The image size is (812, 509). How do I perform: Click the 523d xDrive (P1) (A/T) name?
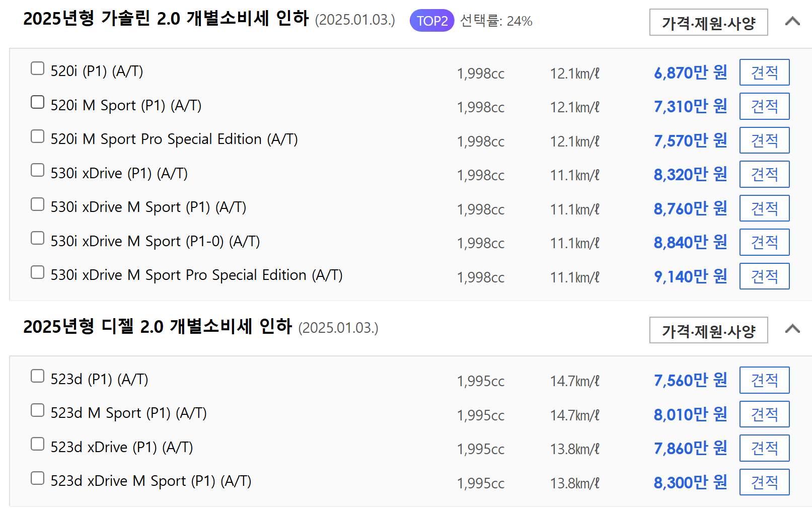[122, 447]
